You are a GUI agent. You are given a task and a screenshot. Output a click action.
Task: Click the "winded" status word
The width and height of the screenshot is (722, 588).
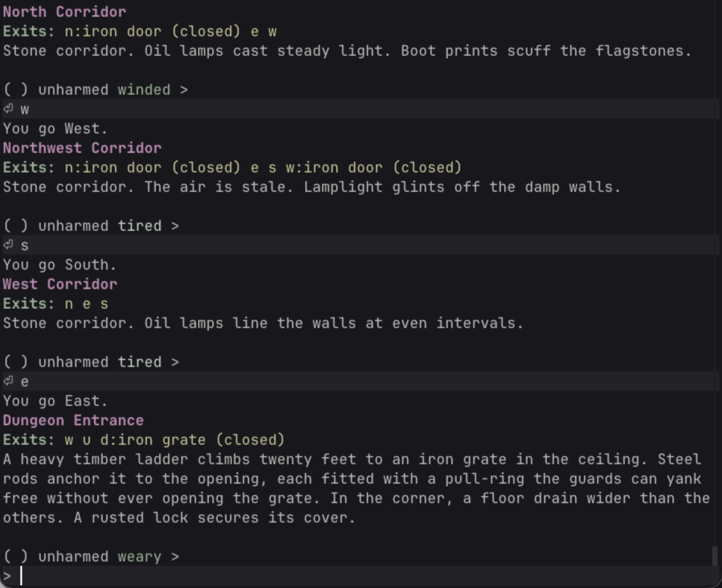(144, 90)
